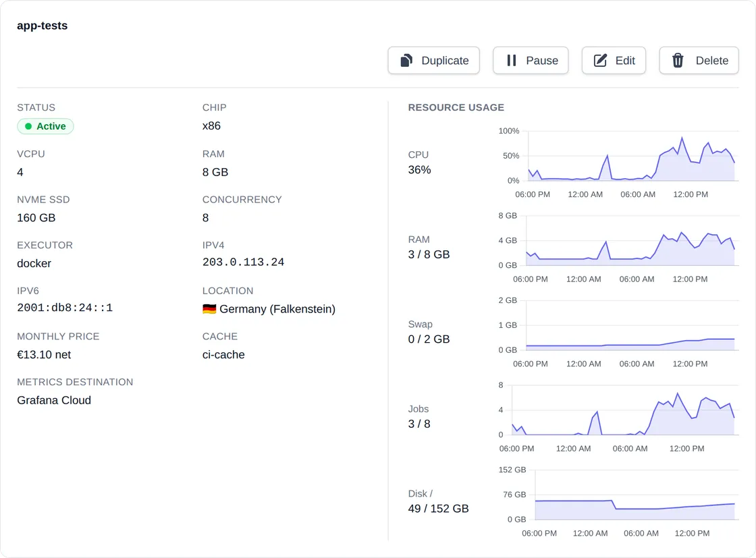Image resolution: width=756 pixels, height=558 pixels.
Task: Click the Delete trash can icon
Action: point(678,60)
